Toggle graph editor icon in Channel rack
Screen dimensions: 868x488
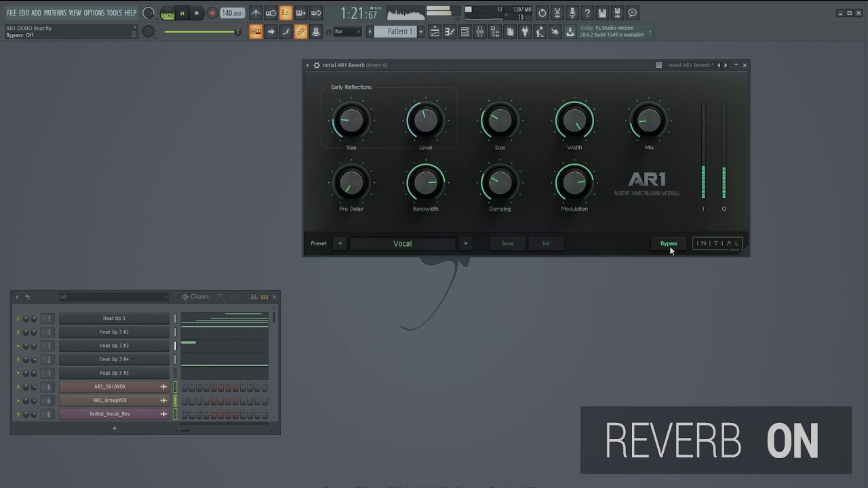[254, 297]
